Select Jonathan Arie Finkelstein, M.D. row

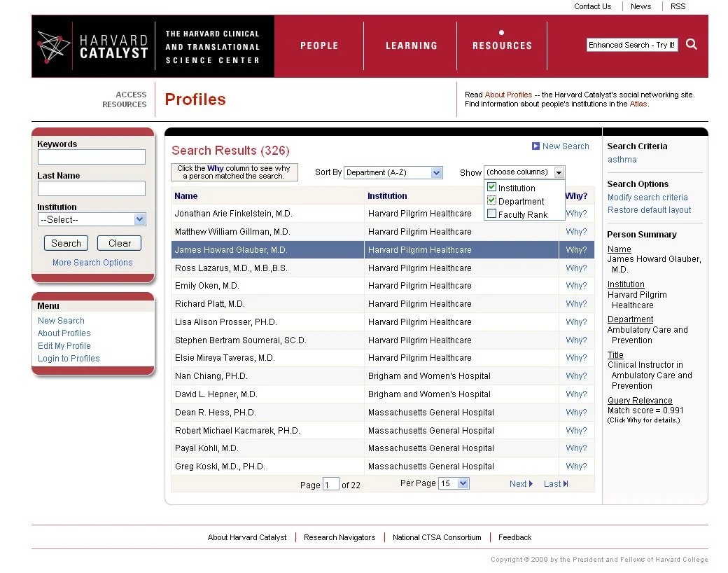point(383,214)
